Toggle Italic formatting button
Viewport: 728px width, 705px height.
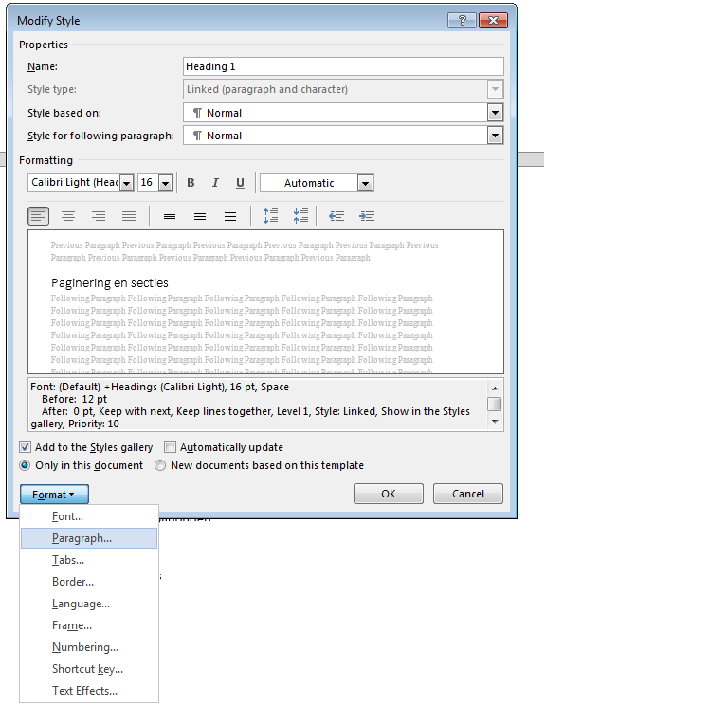(x=215, y=183)
